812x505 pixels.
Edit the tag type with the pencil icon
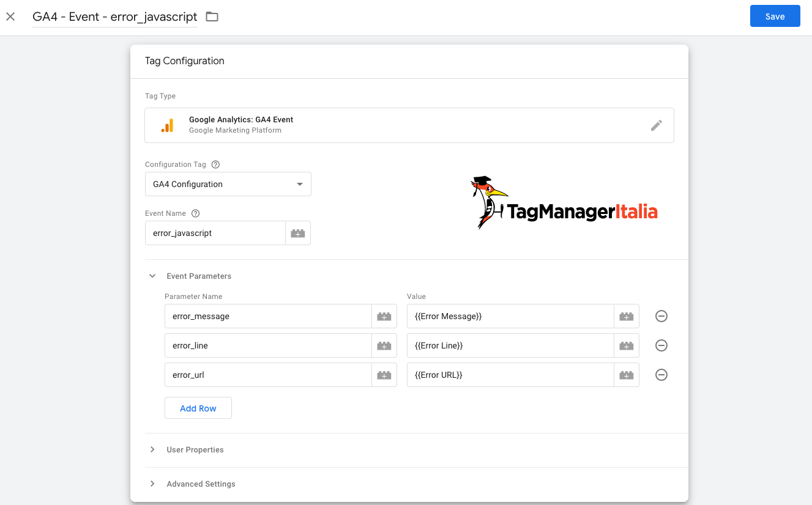pos(657,125)
